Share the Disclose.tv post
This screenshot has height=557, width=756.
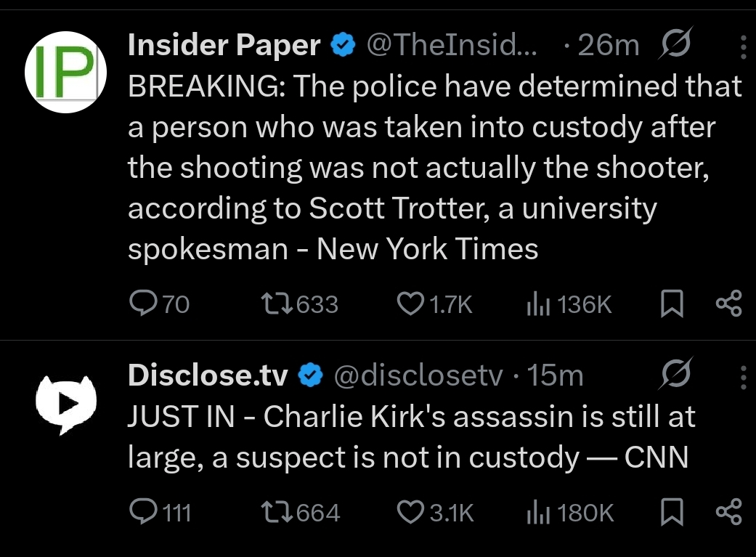tap(728, 513)
